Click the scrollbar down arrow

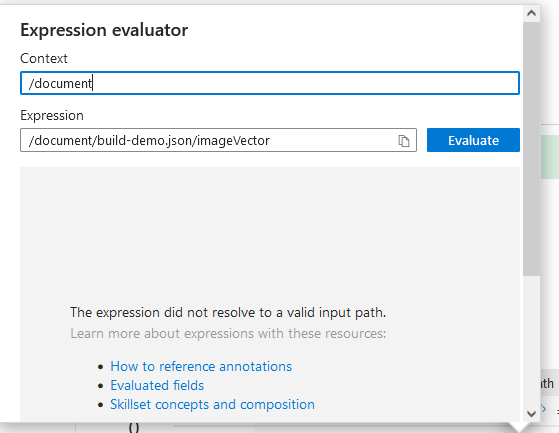pyautogui.click(x=531, y=414)
